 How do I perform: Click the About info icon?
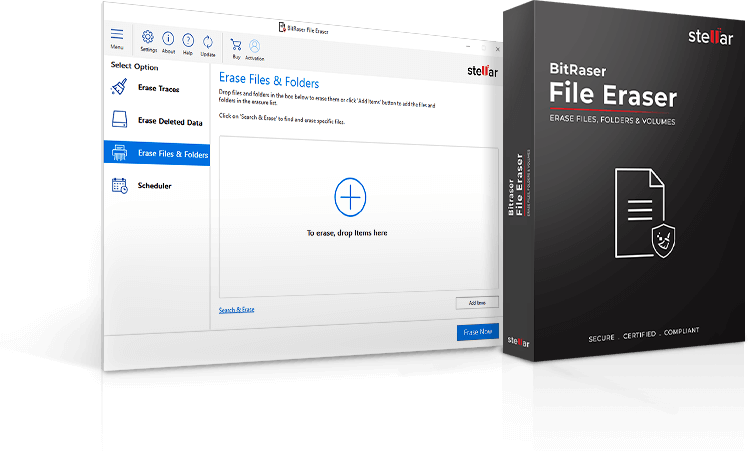point(168,38)
